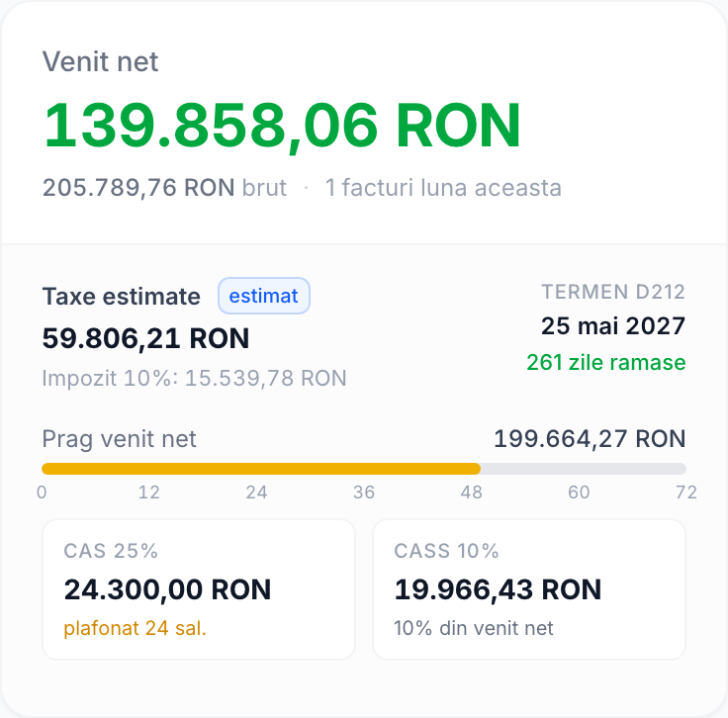Click the 'estimat' badge next to Taxe estimate
Viewport: 728px width, 718px height.
pos(264,296)
